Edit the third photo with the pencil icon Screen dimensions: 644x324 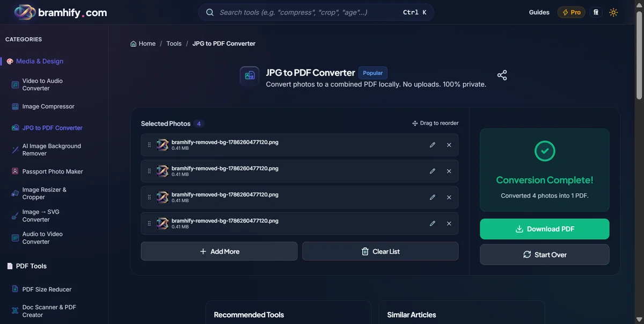coord(433,198)
